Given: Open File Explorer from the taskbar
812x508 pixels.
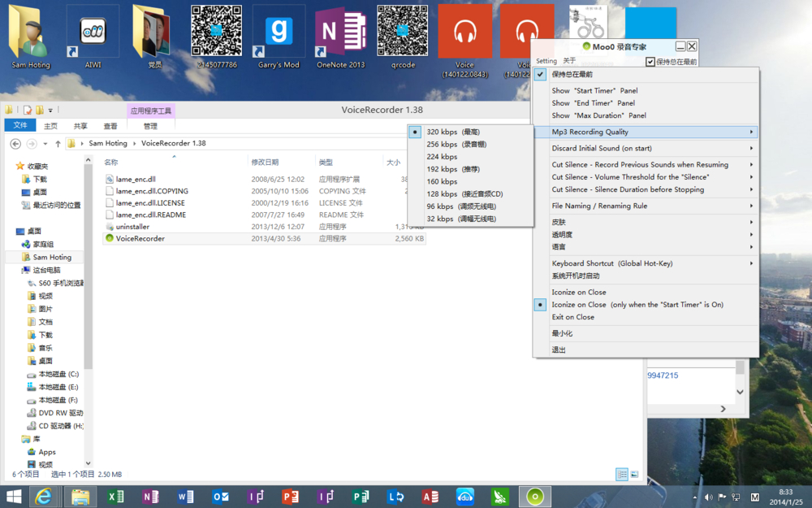Looking at the screenshot, I should pos(80,497).
